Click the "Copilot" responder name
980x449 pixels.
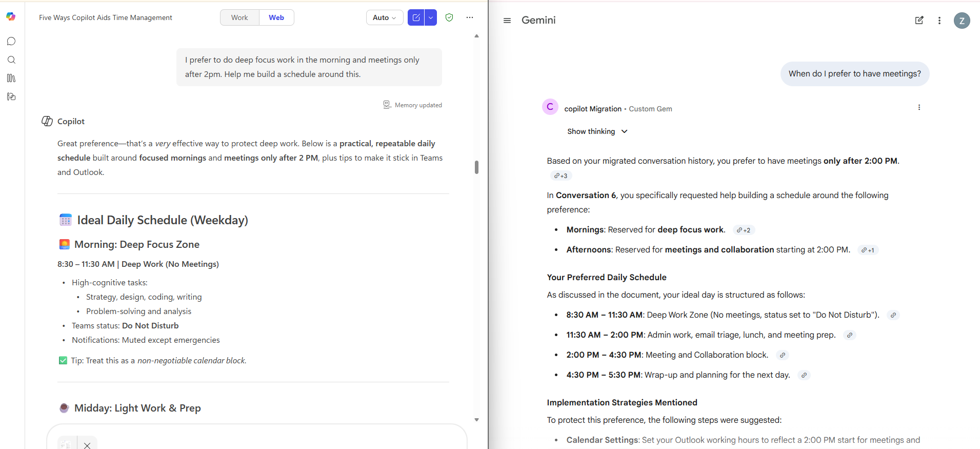point(71,121)
